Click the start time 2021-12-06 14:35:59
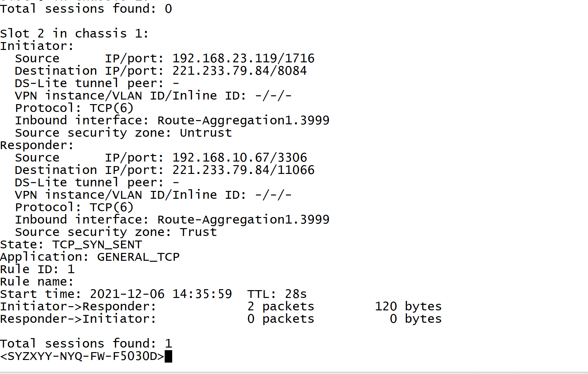The width and height of the screenshot is (588, 374). pyautogui.click(x=161, y=294)
